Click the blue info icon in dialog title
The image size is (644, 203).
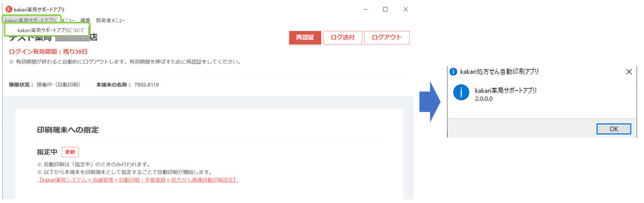tap(453, 71)
